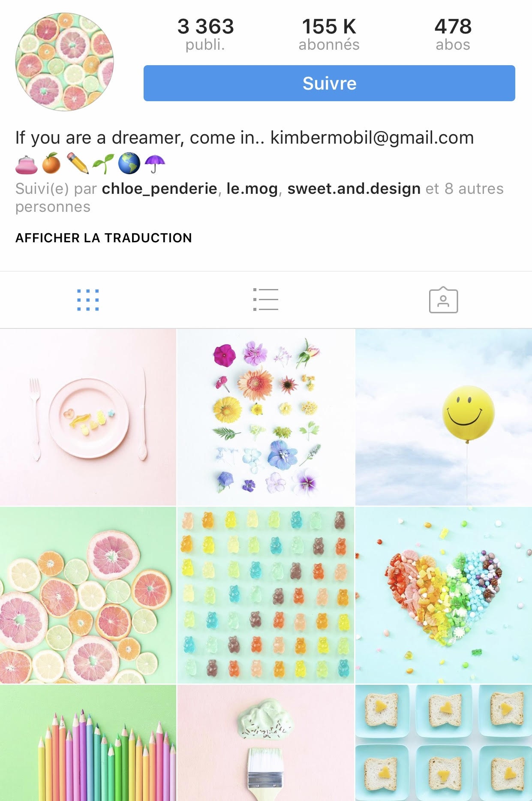Click the Suivre follow button
The image size is (532, 801).
(329, 83)
